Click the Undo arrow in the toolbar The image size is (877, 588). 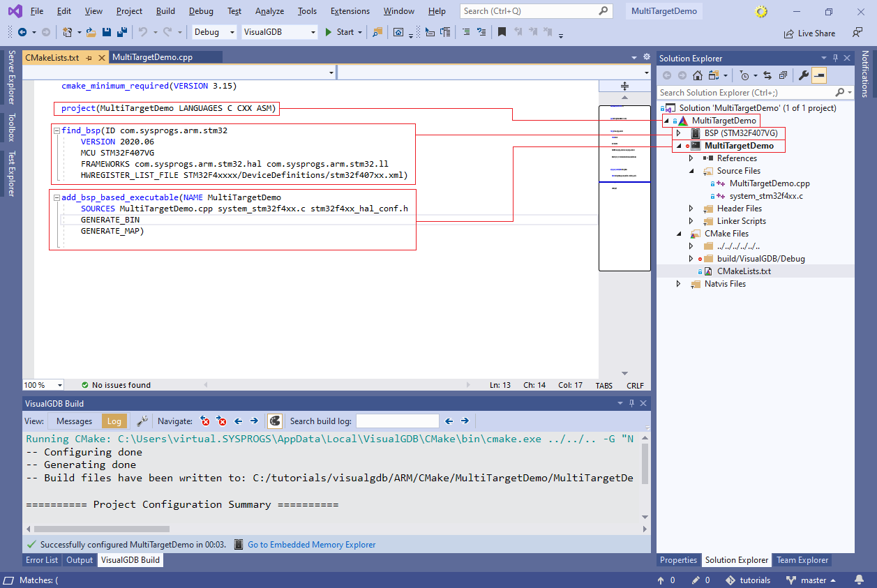(142, 32)
